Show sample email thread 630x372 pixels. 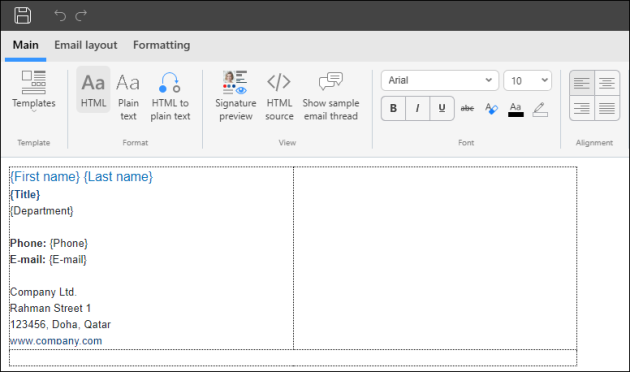pos(331,96)
